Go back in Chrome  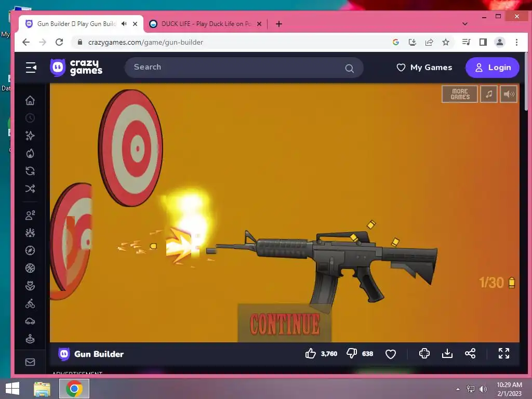[x=26, y=42]
